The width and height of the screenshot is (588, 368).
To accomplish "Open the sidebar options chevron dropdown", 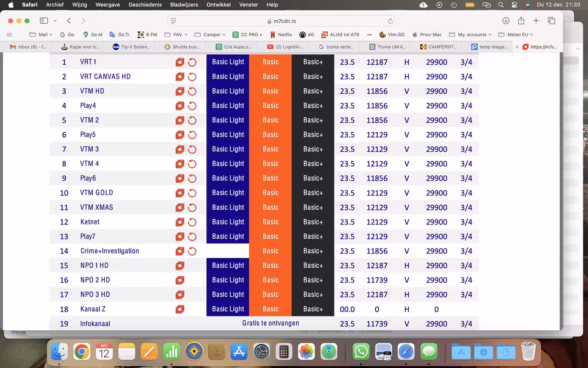I will tap(55, 21).
